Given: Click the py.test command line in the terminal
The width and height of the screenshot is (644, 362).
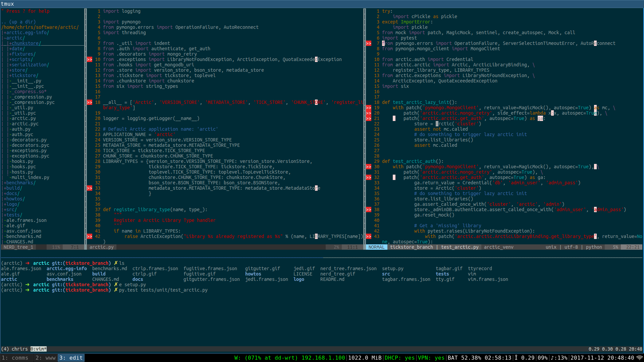Looking at the screenshot, I should tap(163, 290).
